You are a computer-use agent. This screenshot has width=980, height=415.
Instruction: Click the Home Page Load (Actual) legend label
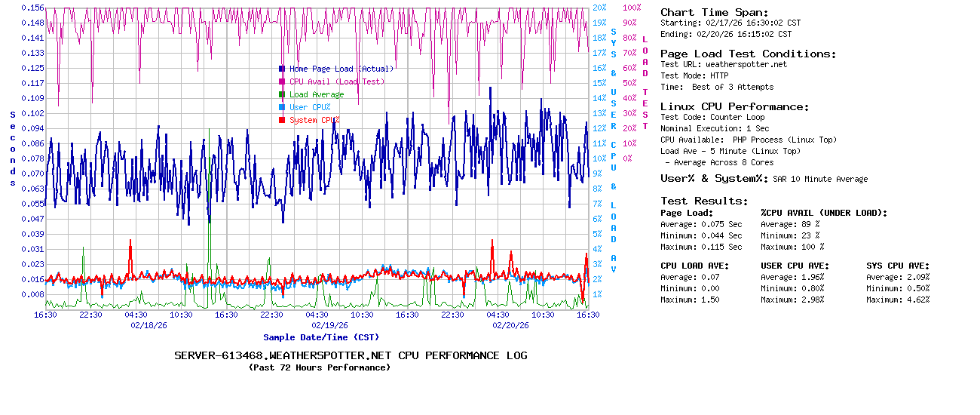(341, 69)
